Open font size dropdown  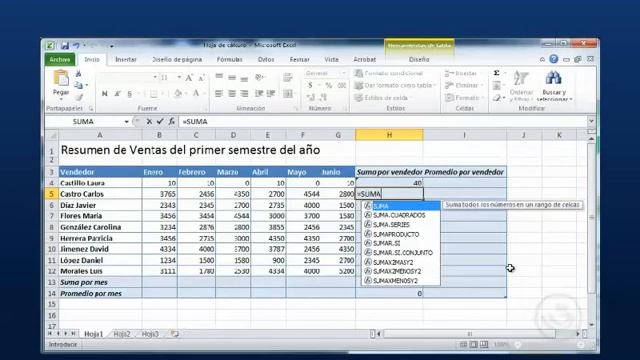point(179,77)
